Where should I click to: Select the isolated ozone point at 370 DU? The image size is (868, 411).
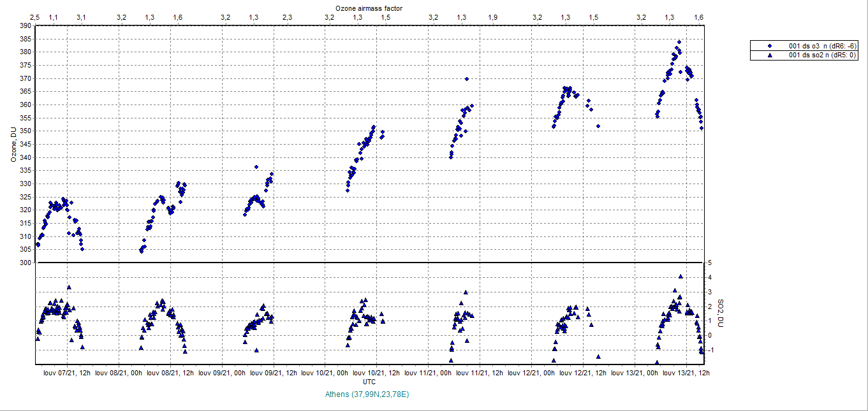click(x=467, y=79)
